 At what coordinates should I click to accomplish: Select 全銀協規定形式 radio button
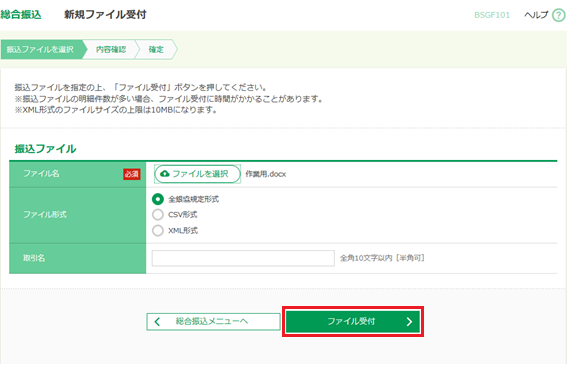158,199
